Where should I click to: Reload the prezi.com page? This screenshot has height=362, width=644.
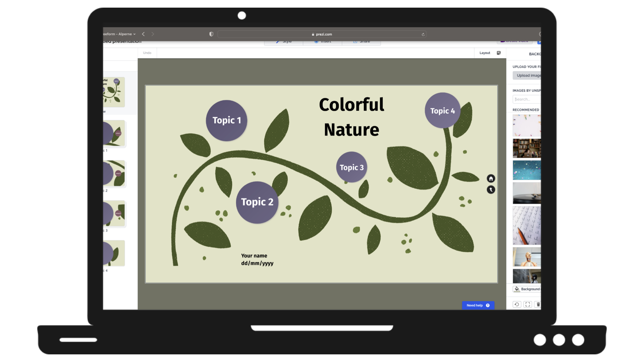[x=423, y=34]
